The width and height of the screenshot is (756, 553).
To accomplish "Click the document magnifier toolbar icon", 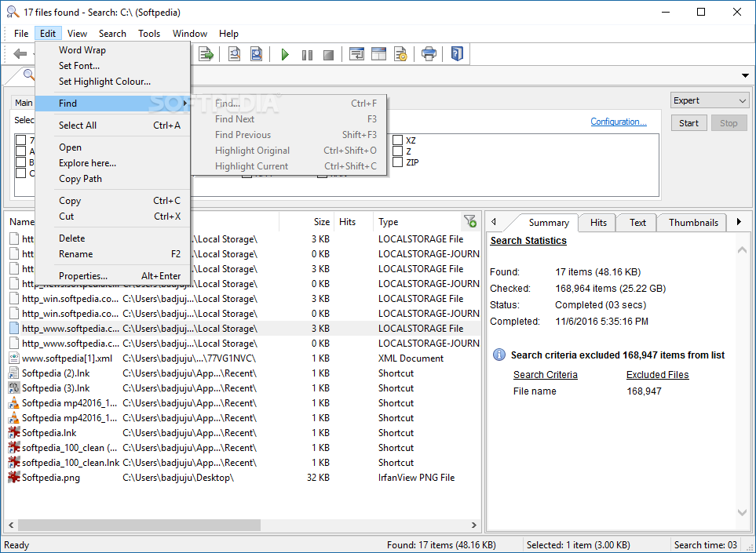I will point(234,54).
